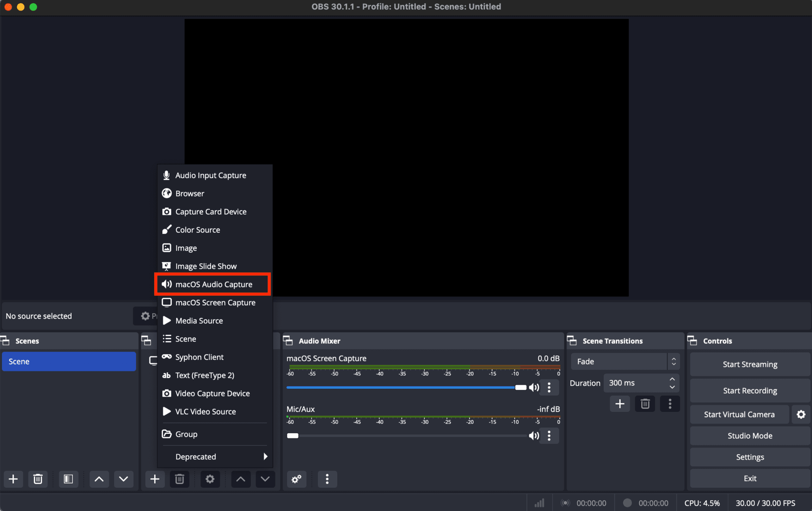Choose Browser source from menu

(215, 194)
